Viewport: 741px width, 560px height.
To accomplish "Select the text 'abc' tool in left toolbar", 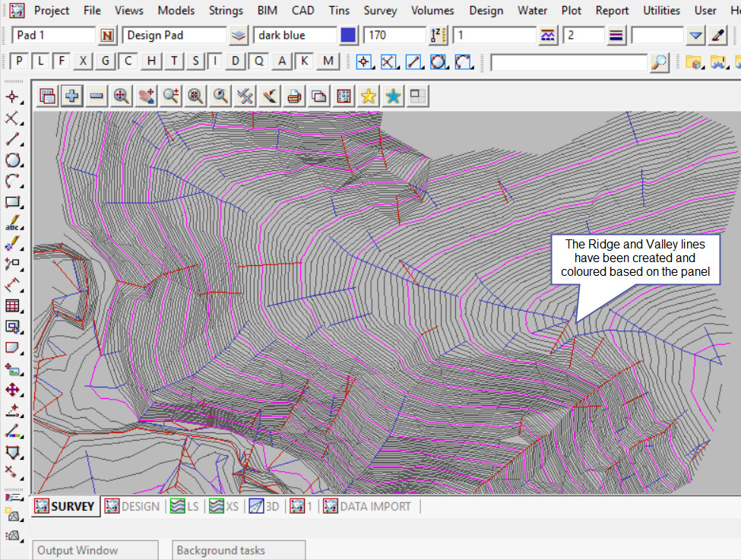I will click(x=12, y=224).
